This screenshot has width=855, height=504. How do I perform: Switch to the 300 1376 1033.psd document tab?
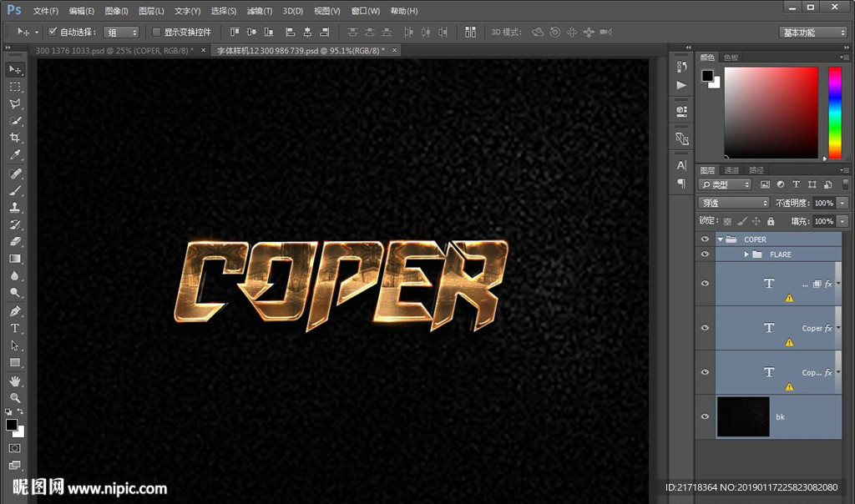[x=114, y=51]
